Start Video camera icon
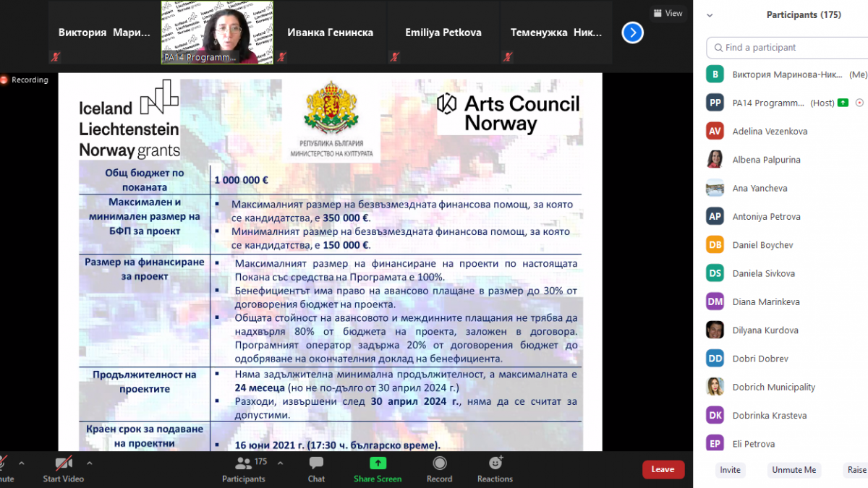The height and width of the screenshot is (488, 868). (64, 463)
